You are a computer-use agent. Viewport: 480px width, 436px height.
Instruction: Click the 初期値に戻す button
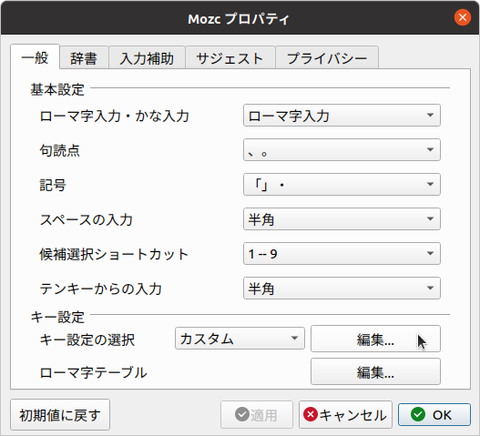pyautogui.click(x=60, y=415)
